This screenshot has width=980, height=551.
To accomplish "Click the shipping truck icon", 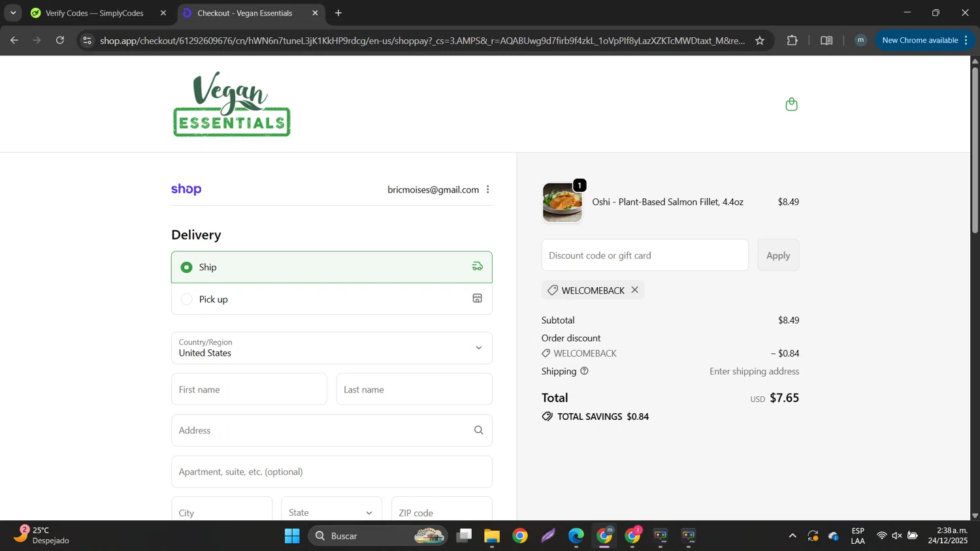I will [x=478, y=266].
